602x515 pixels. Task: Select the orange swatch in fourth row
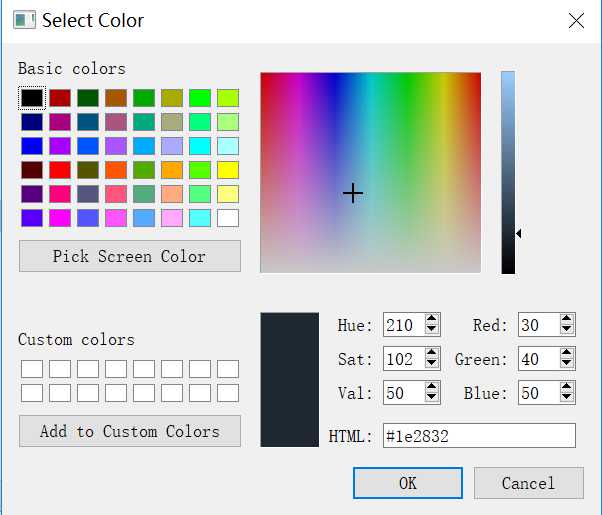coord(172,170)
